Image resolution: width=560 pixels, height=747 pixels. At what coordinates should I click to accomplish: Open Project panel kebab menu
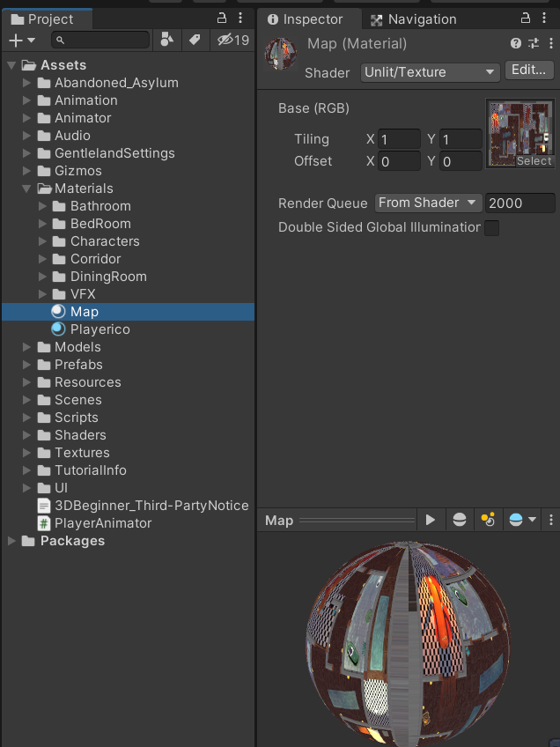click(x=240, y=18)
